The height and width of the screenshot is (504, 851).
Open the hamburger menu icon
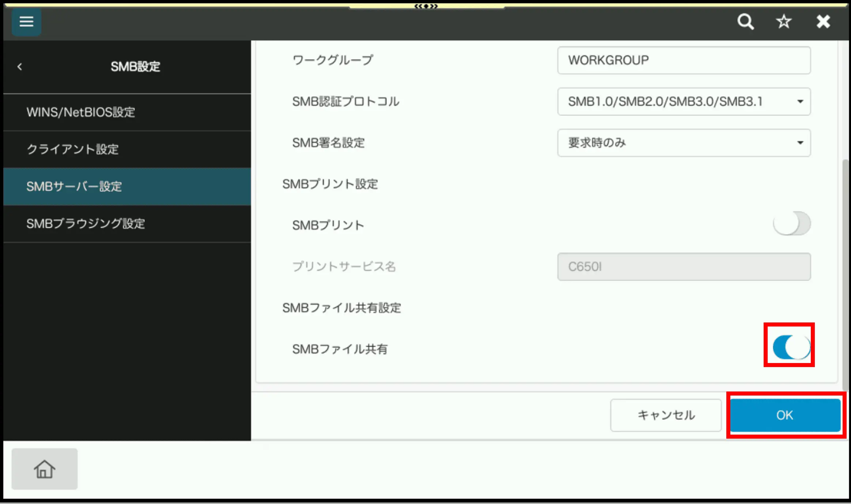(x=26, y=22)
